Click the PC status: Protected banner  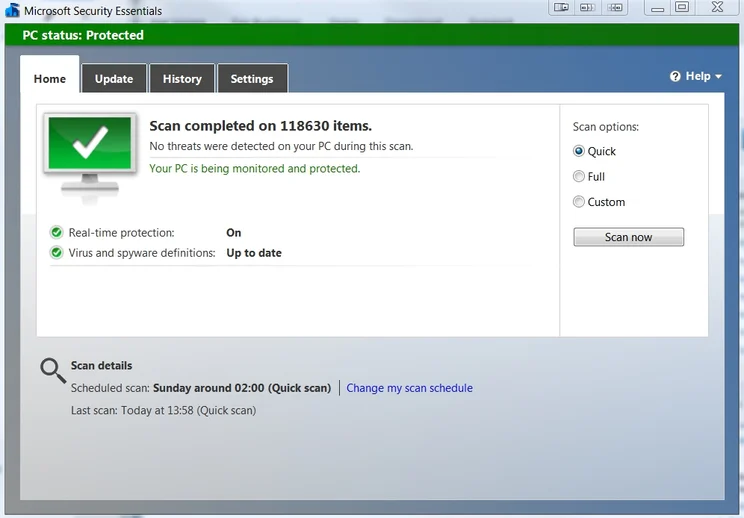372,35
